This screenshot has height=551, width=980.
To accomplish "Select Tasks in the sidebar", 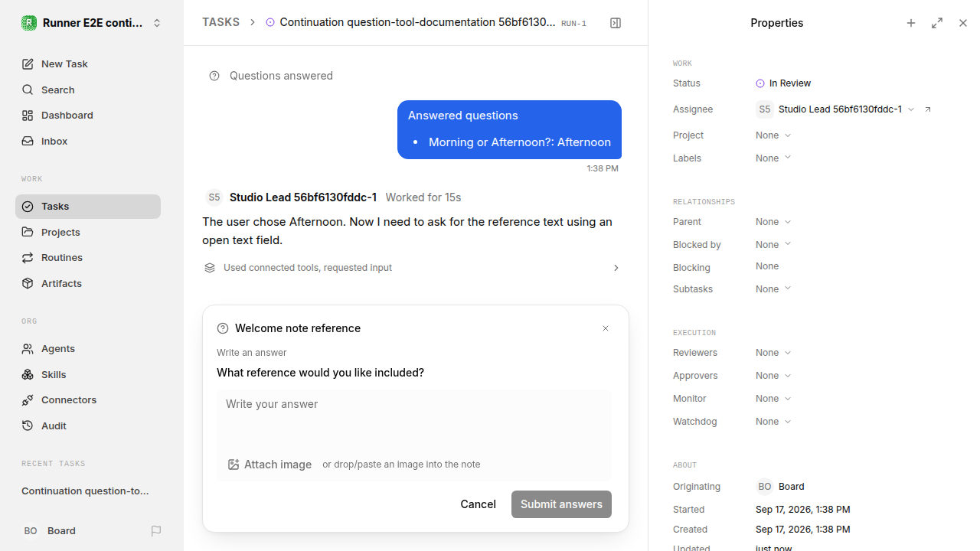I will coord(88,207).
